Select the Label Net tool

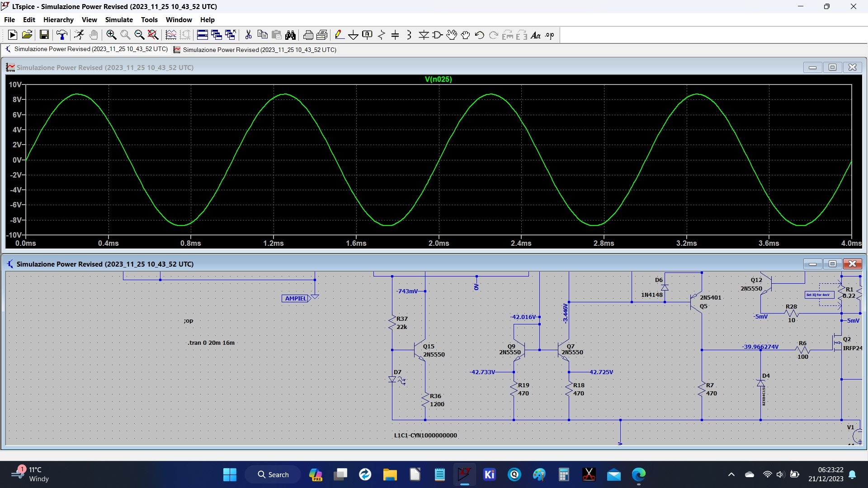tap(368, 35)
